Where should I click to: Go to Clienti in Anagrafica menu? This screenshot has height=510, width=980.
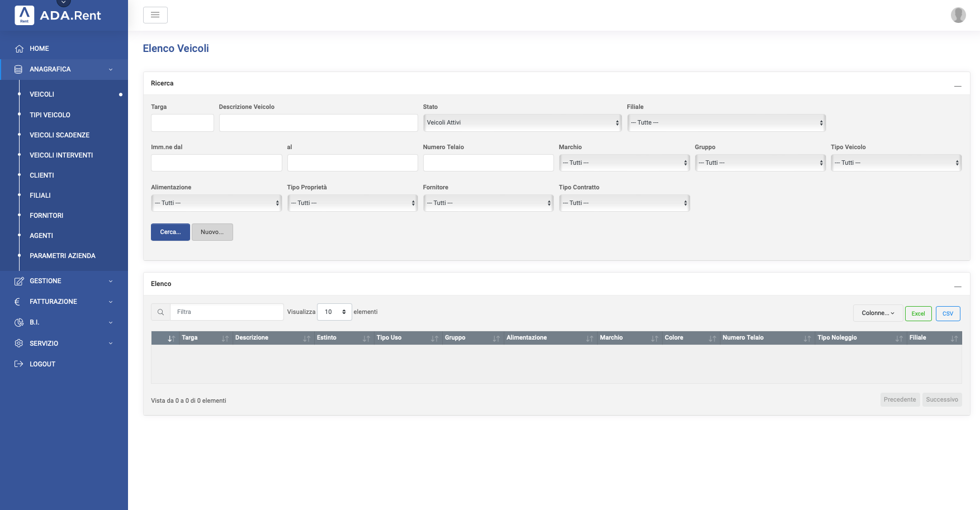click(42, 175)
